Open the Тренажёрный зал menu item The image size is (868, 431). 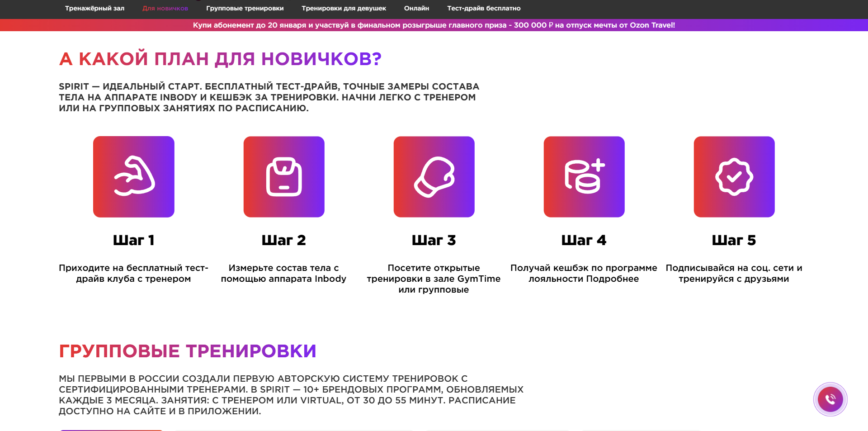click(95, 8)
